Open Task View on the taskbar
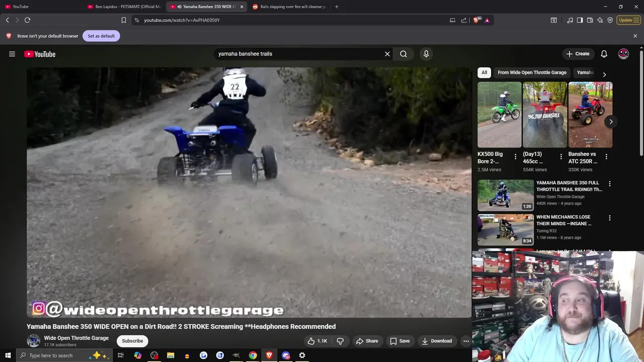Screen dimensions: 644x362 pyautogui.click(x=121, y=355)
